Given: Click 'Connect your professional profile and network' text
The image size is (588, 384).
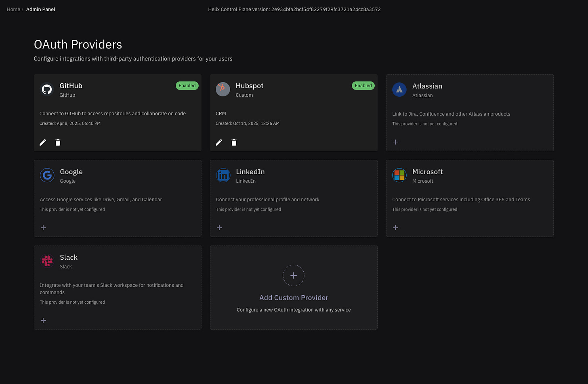Looking at the screenshot, I should pyautogui.click(x=268, y=200).
